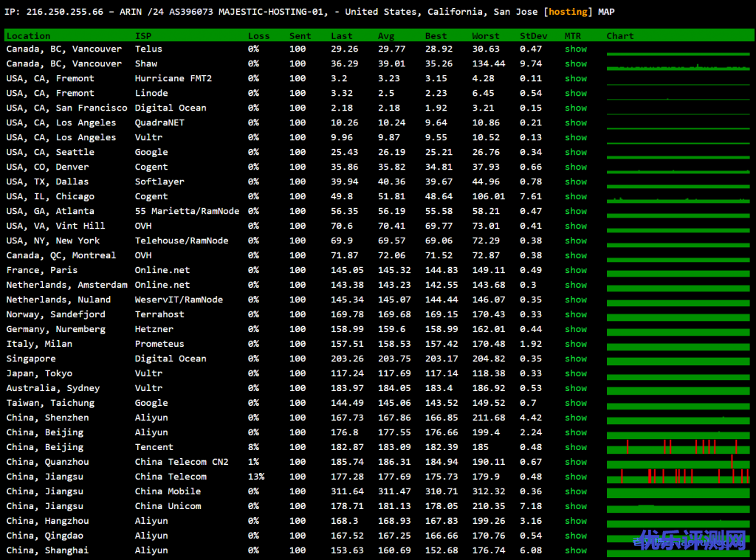Show MTR for Tencent Beijing row
This screenshot has width=756, height=560.
pyautogui.click(x=575, y=447)
